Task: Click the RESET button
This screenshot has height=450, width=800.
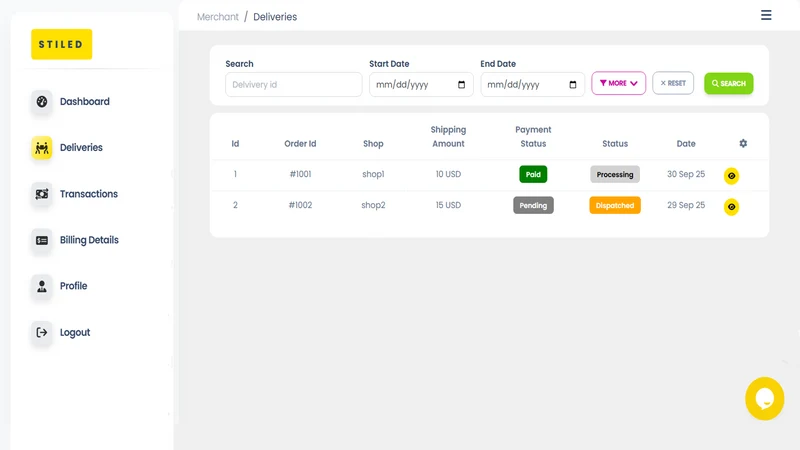Action: coord(673,83)
